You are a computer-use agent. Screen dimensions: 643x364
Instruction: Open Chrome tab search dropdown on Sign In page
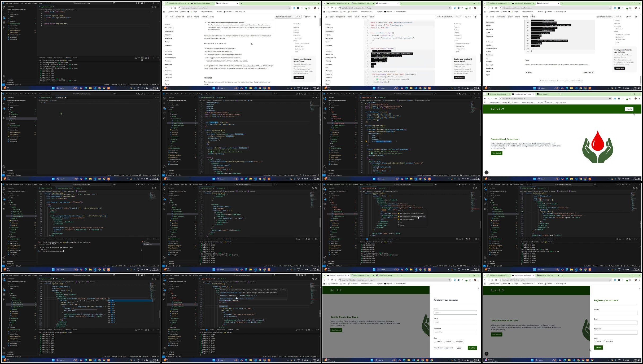[x=484, y=94]
